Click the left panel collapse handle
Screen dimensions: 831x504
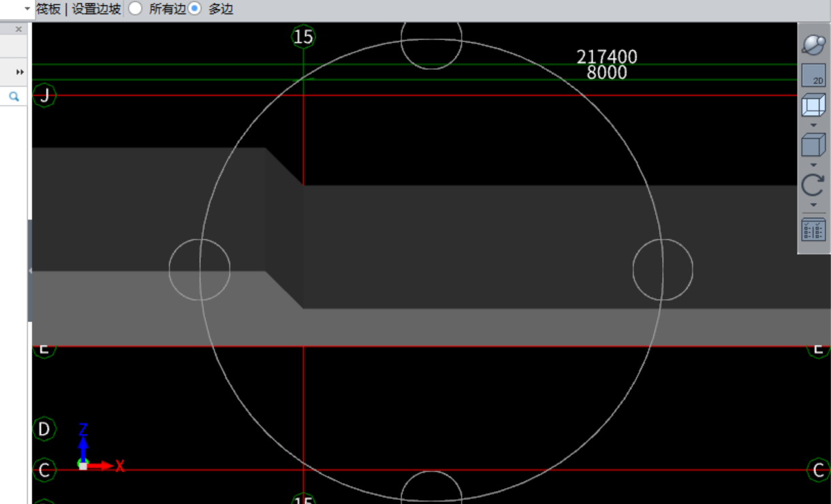point(29,270)
